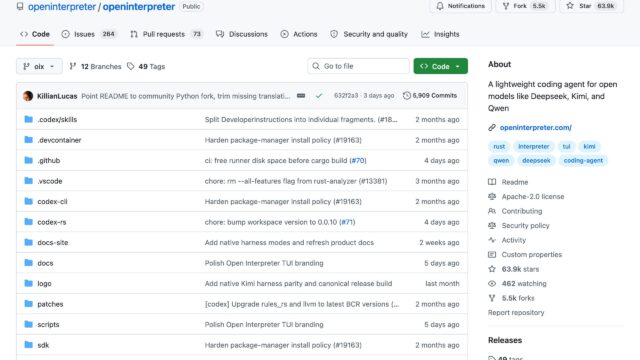The width and height of the screenshot is (640, 360).
Task: Open the logo folder
Action: 44,283
